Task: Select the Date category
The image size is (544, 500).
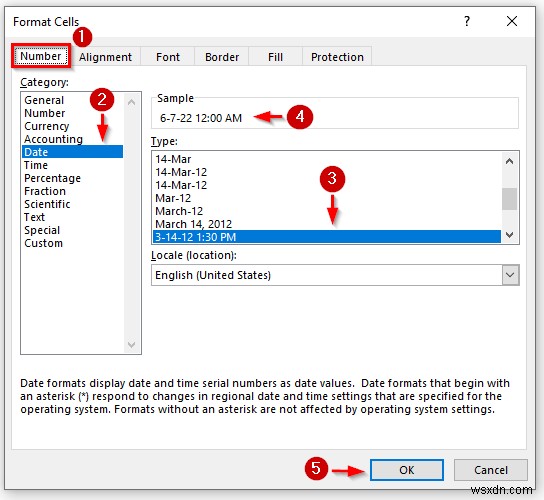Action: click(72, 152)
